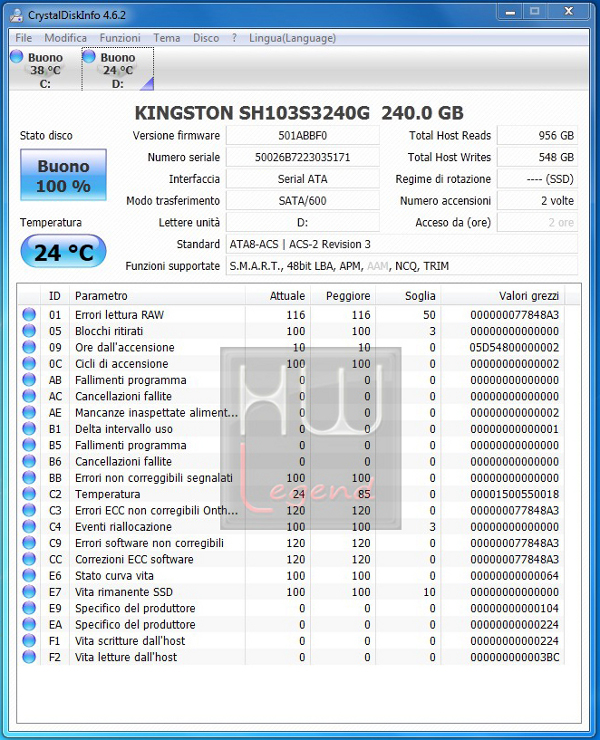
Task: Click the Acceso da (ore) value 2 ore
Action: tap(538, 222)
